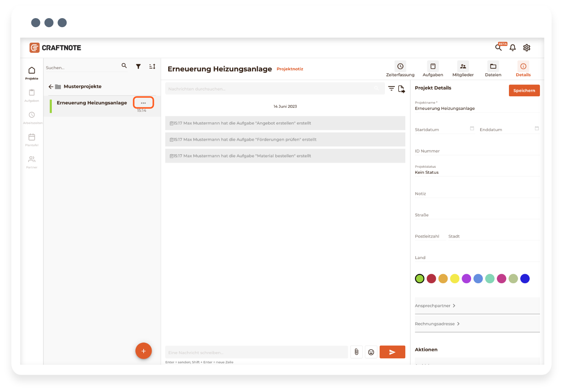563x392 pixels.
Task: Go back using arrow beside Musterprojekte
Action: (51, 86)
